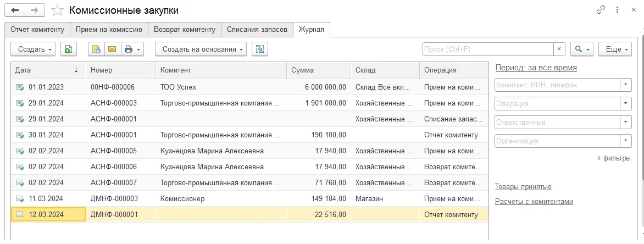This screenshot has height=244, width=644.
Task: Click the Списание запас… operation cell
Action: click(x=454, y=119)
